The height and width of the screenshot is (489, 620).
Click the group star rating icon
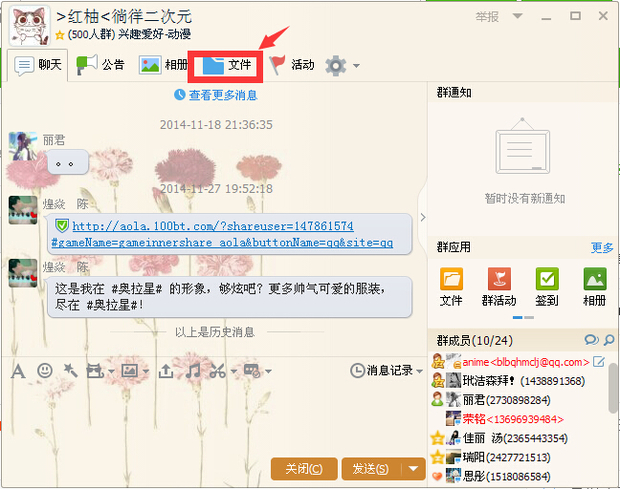click(60, 35)
